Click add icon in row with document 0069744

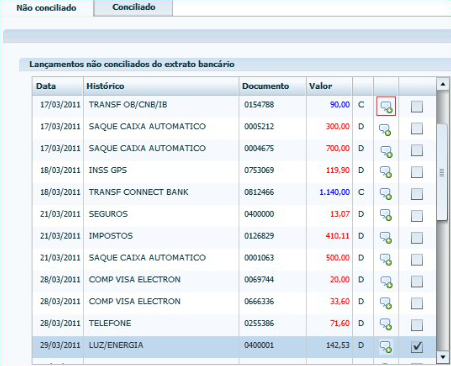coord(386,282)
